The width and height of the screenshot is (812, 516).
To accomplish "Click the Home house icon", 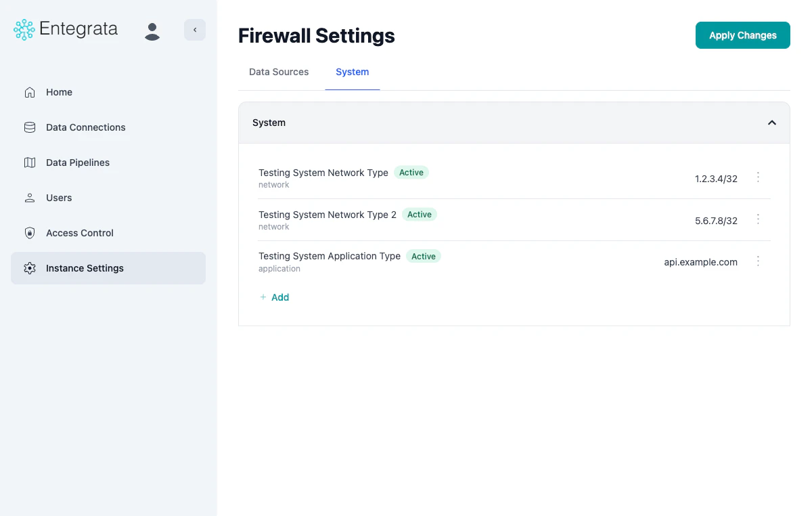I will coord(30,92).
